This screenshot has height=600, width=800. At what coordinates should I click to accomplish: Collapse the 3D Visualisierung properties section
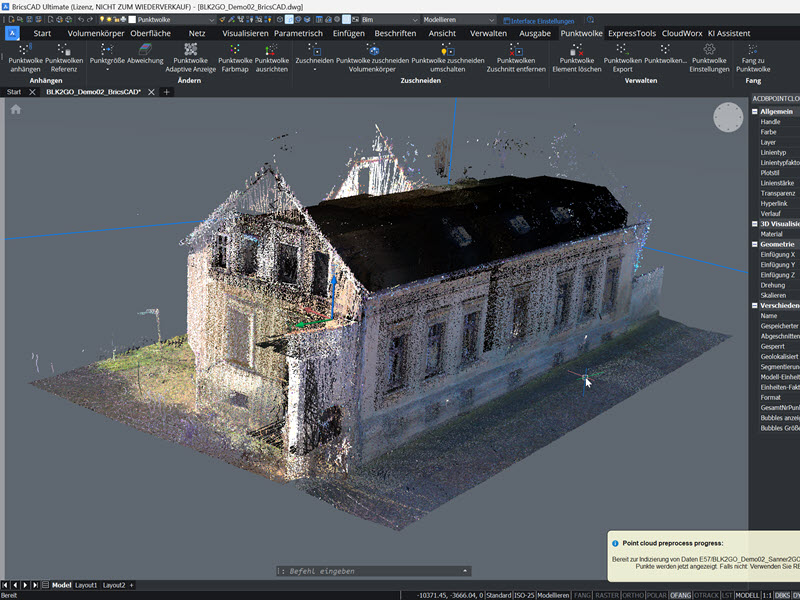click(755, 224)
